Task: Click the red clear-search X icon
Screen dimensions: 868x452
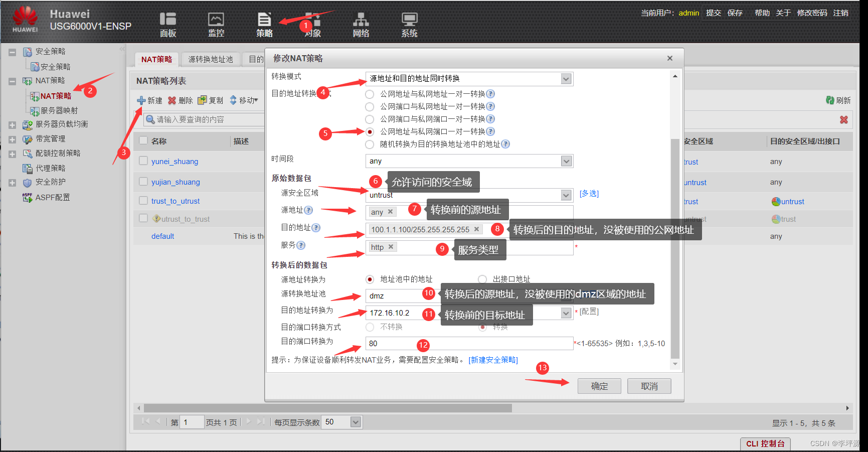Action: click(x=844, y=119)
